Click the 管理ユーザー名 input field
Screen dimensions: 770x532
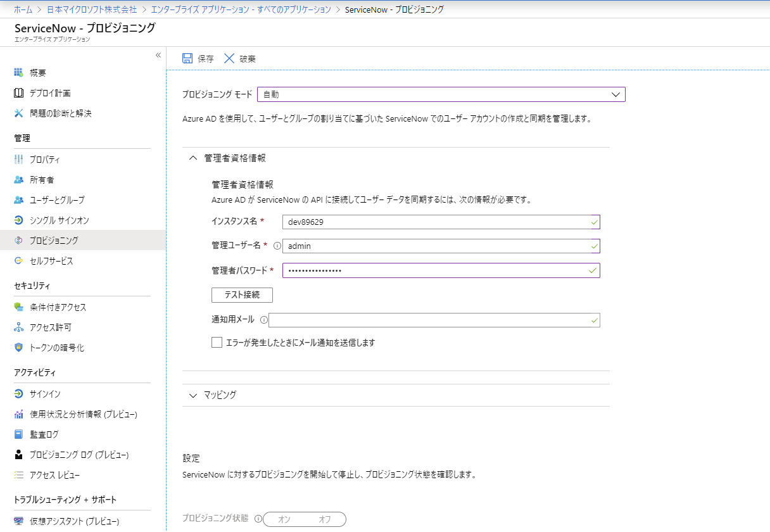[x=441, y=246]
